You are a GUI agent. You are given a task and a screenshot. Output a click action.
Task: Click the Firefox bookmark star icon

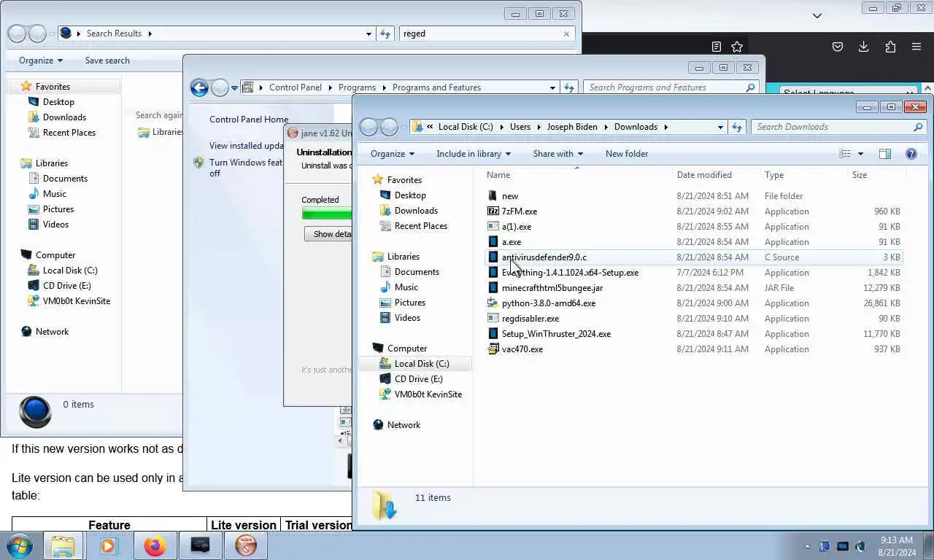click(x=737, y=47)
